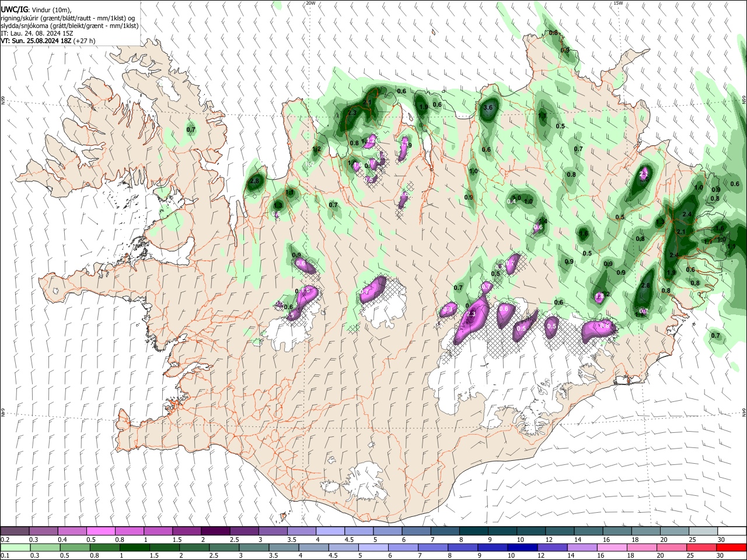Image resolution: width=747 pixels, height=560 pixels.
Task: Select the slate blue 6 swatch on the snow scale
Action: click(x=416, y=531)
